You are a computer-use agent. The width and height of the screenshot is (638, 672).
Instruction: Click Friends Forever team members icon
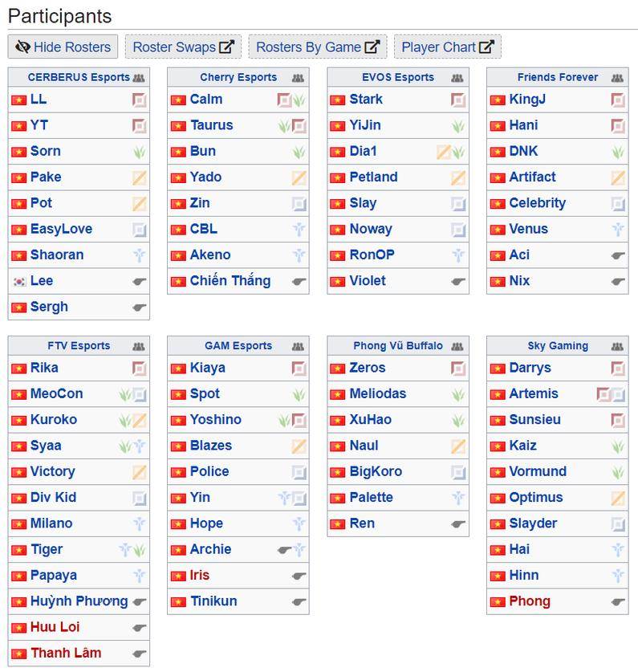[x=617, y=78]
